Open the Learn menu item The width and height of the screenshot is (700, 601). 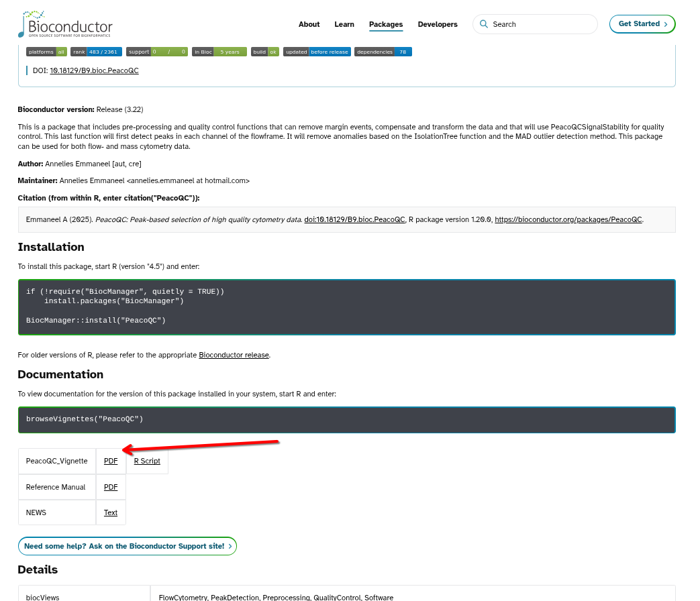click(x=344, y=24)
